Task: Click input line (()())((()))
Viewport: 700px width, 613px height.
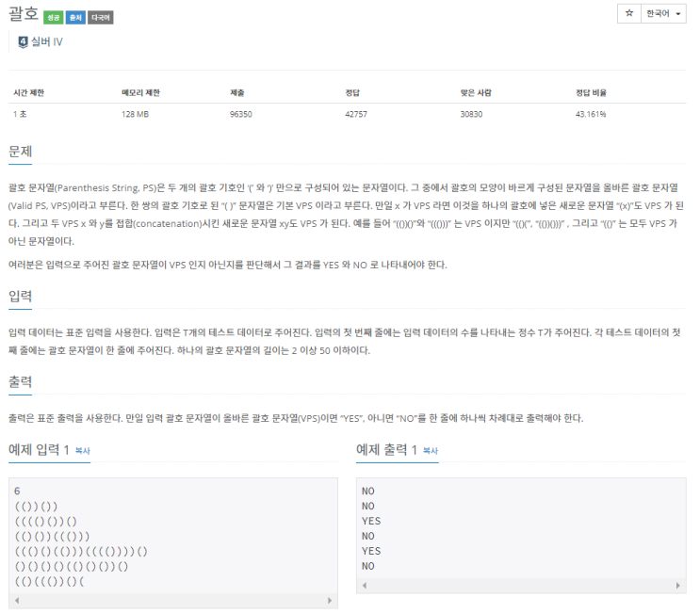Action: [x=52, y=537]
